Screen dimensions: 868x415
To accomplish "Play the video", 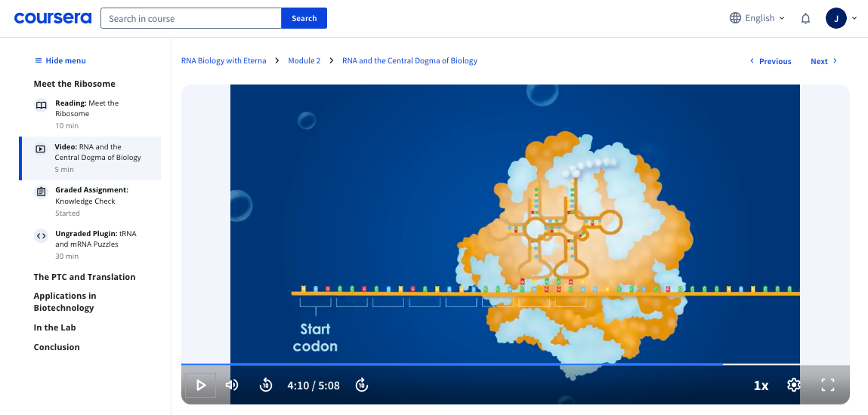I will coord(200,385).
